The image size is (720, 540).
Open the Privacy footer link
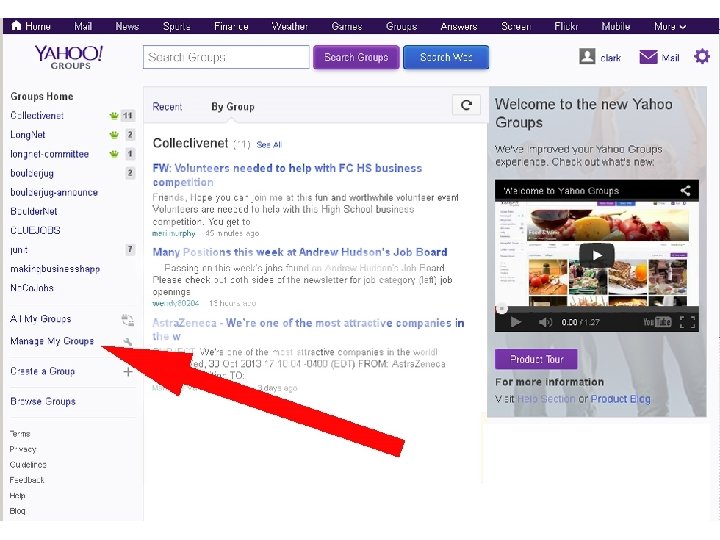tap(23, 449)
